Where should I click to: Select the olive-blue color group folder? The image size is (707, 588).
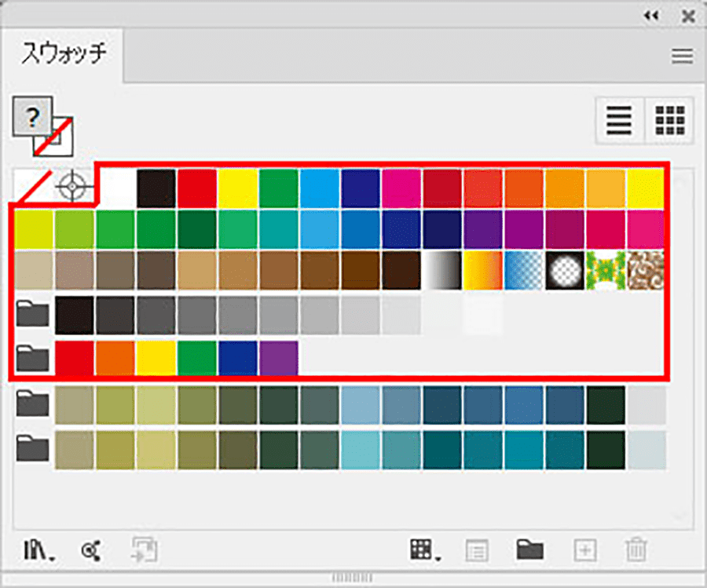coord(33,404)
